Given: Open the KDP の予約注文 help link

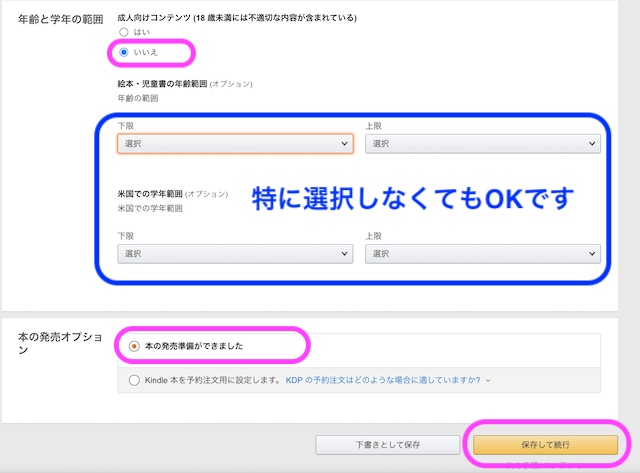Looking at the screenshot, I should tap(383, 380).
